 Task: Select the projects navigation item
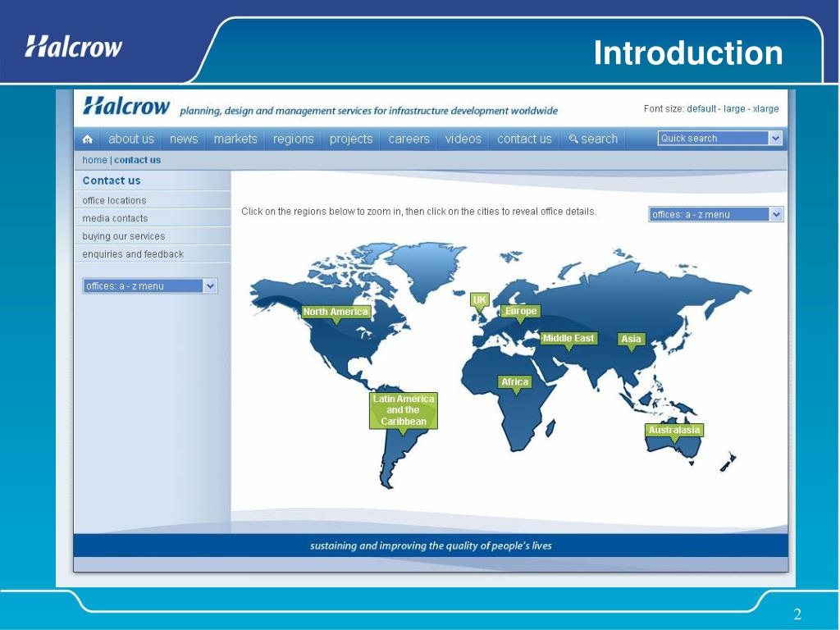point(351,139)
